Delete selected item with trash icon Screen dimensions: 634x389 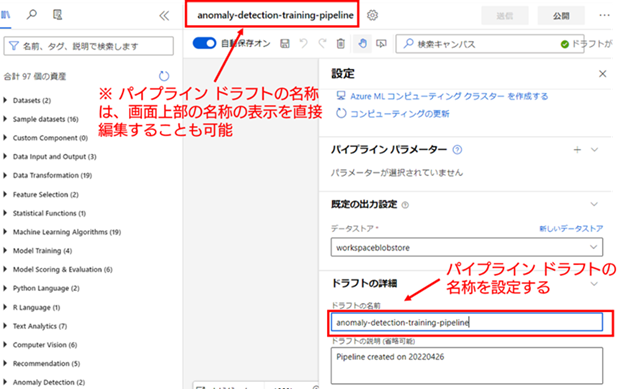click(x=341, y=43)
